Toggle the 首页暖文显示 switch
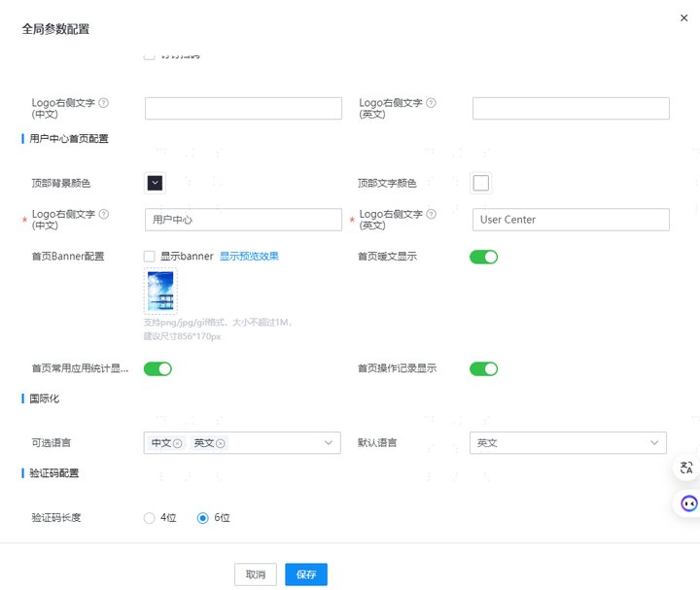The height and width of the screenshot is (590, 700). pos(483,257)
